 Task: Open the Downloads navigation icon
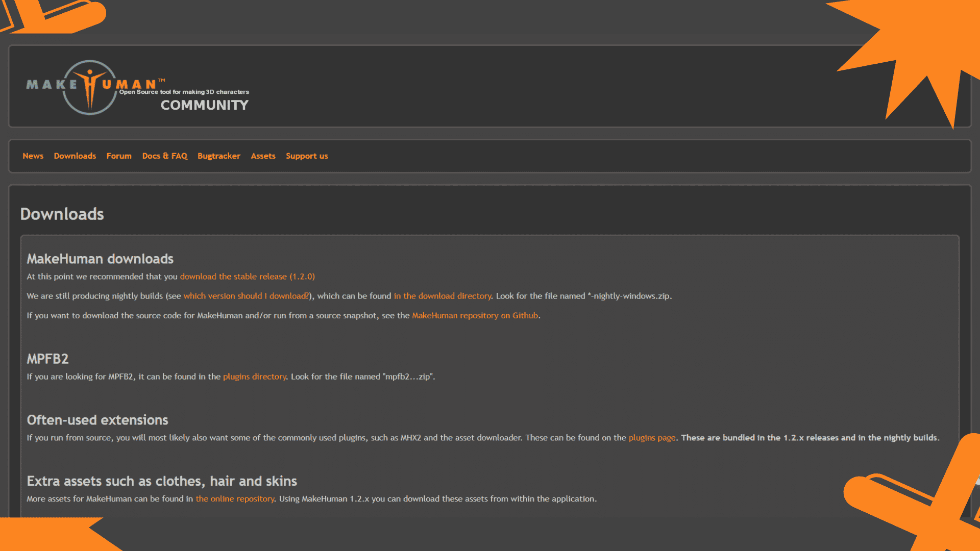(75, 156)
